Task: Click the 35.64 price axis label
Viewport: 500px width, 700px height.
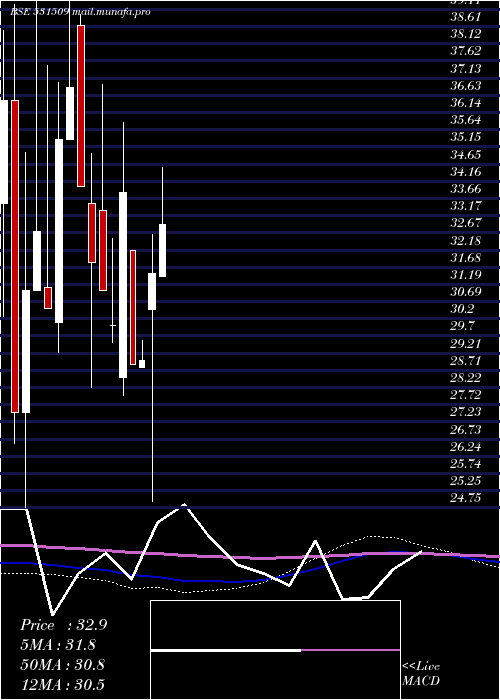Action: 466,120
